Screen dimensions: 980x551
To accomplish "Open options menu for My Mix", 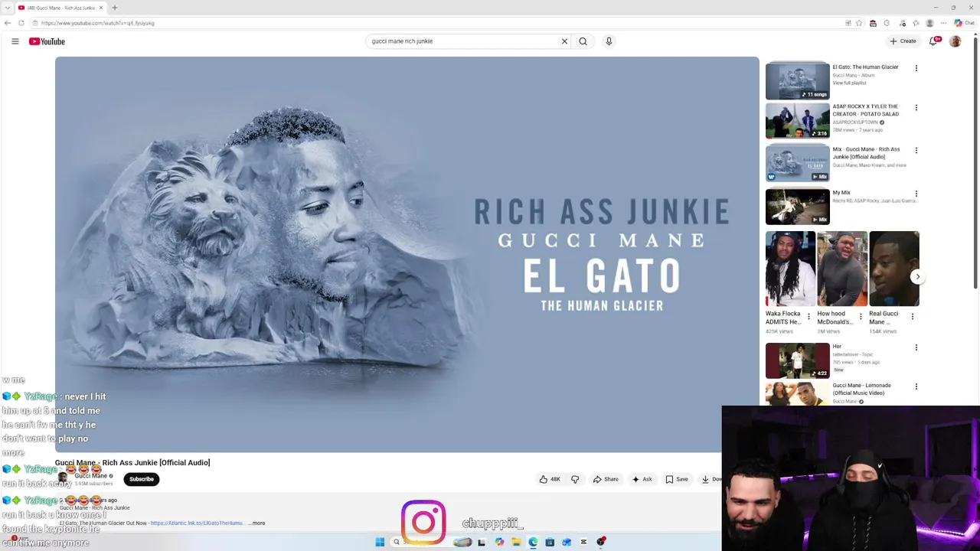I will (916, 194).
